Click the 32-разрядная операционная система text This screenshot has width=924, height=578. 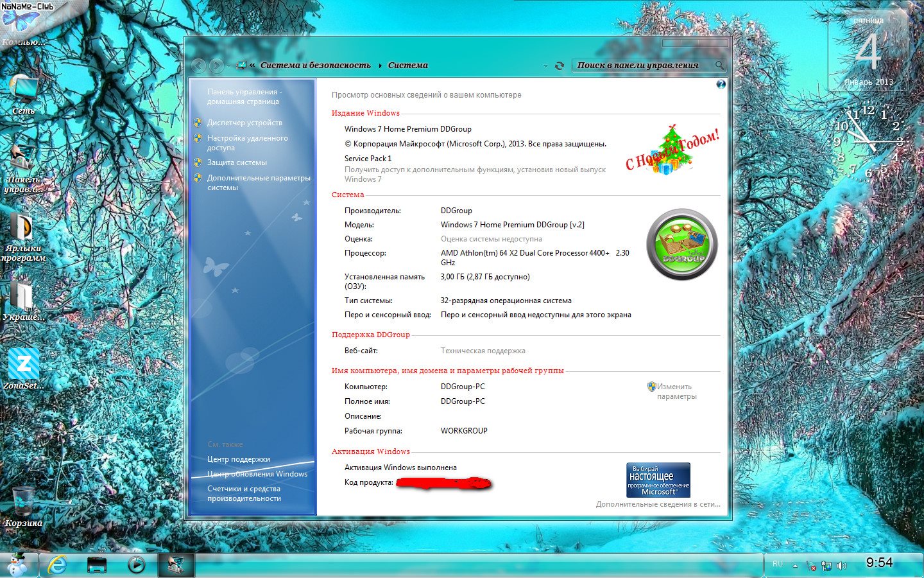pos(506,301)
